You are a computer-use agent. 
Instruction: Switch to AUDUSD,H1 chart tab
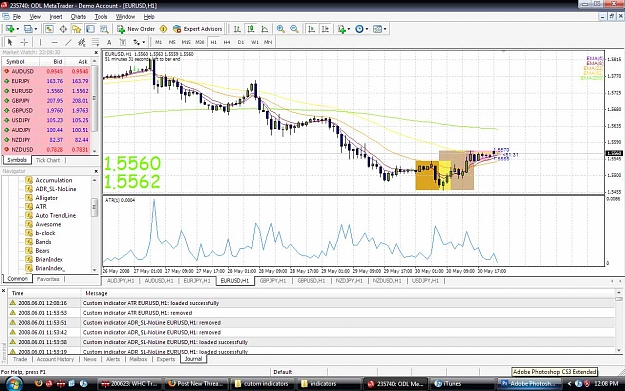159,281
